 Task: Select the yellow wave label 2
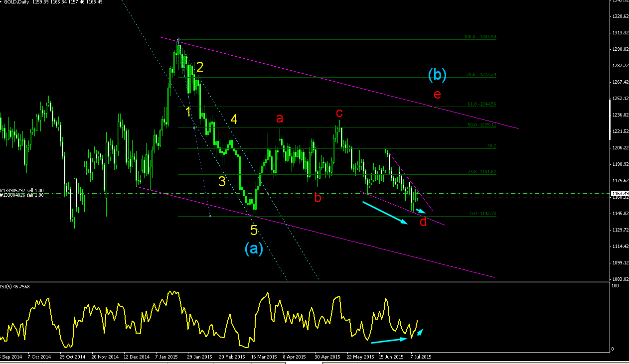click(199, 67)
